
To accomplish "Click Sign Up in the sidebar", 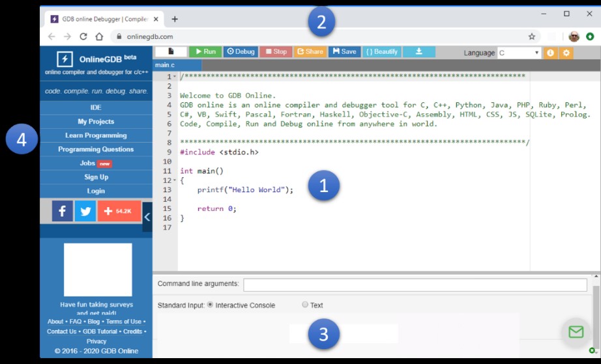I will point(96,177).
